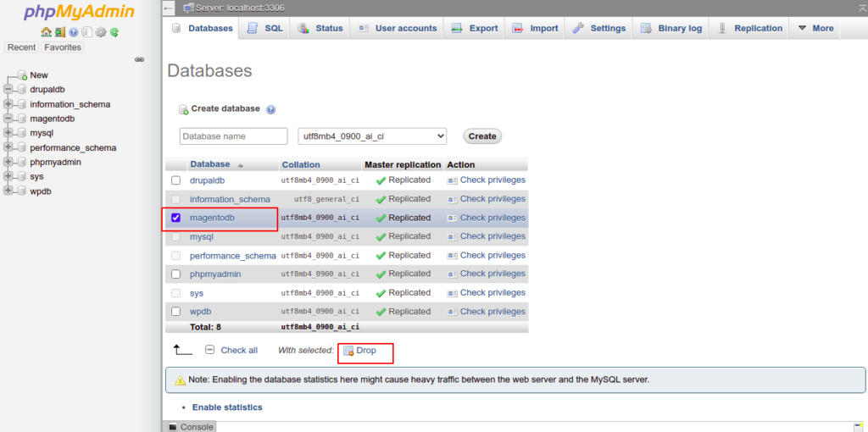Click inside the Database name input field
Viewport: 868px width, 432px height.
click(x=234, y=136)
